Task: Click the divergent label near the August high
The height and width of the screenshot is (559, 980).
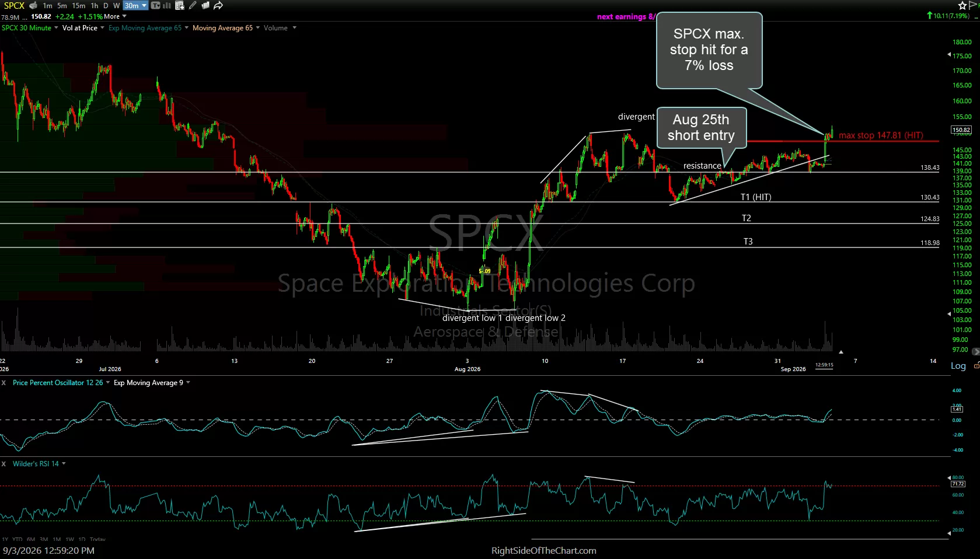Action: coord(636,117)
